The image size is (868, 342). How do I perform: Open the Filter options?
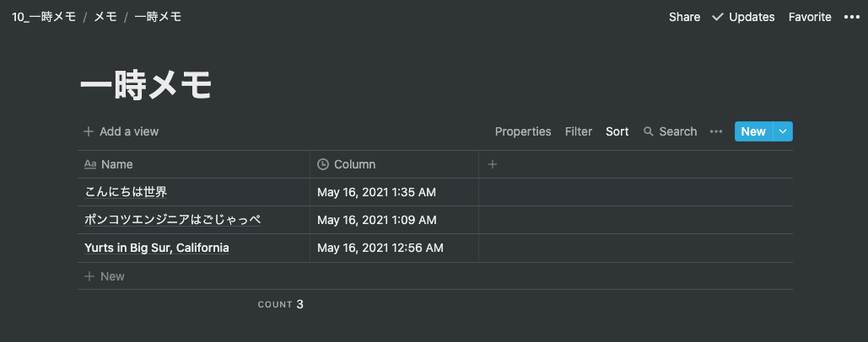tap(579, 131)
